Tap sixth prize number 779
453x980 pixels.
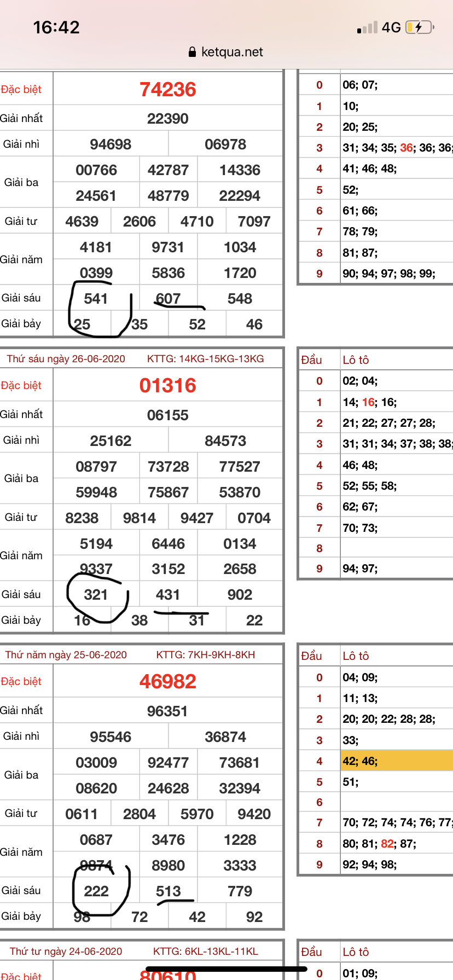pyautogui.click(x=240, y=891)
